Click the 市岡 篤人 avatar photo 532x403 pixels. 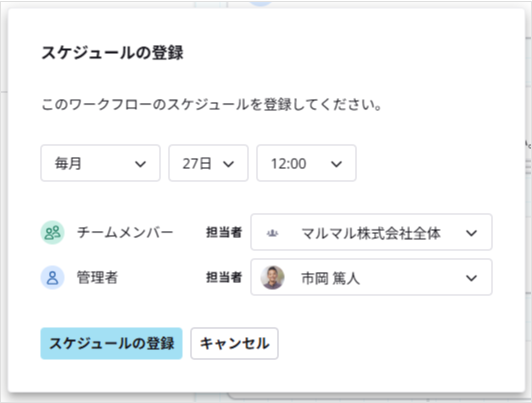click(272, 277)
